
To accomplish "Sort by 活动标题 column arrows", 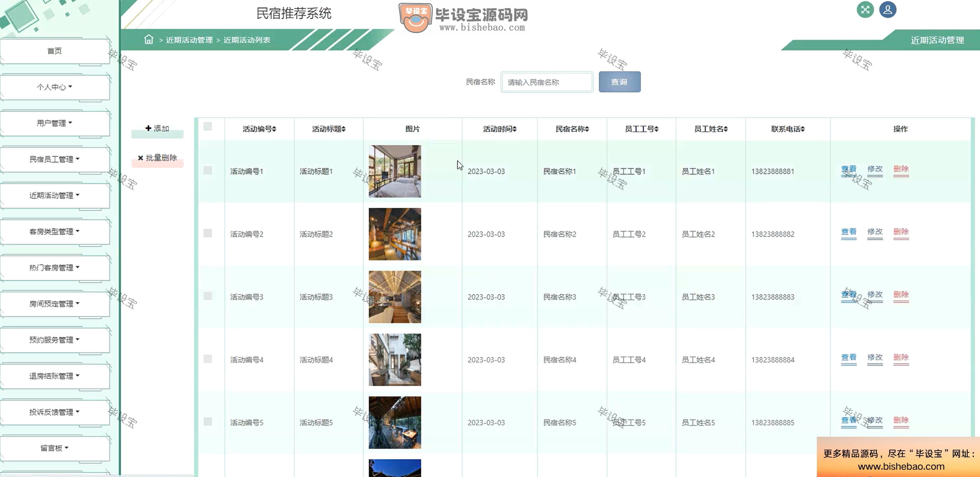I will 343,129.
